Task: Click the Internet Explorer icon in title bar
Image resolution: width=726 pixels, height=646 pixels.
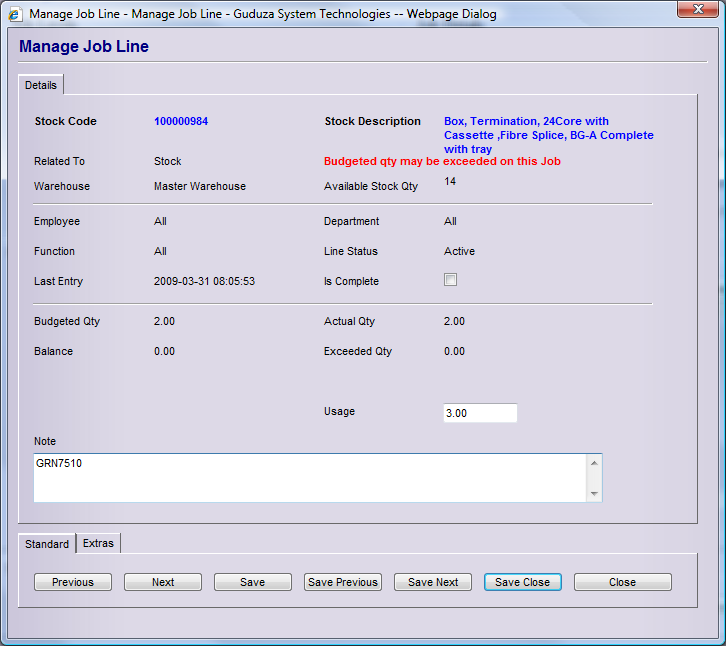Action: 14,14
